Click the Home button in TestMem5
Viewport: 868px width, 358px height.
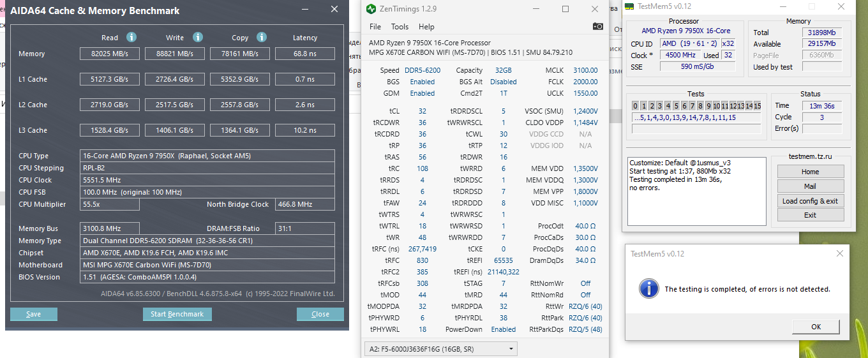tap(810, 172)
